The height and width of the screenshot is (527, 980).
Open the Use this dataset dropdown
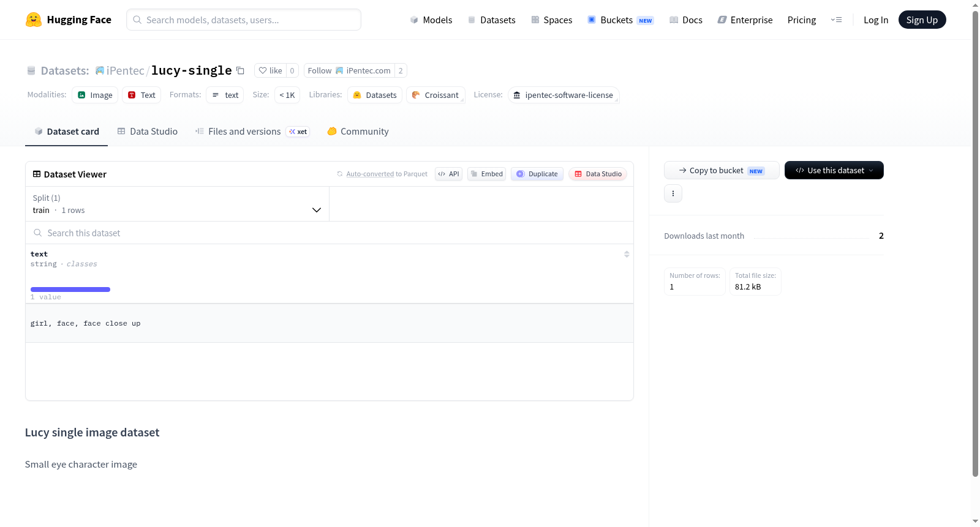click(x=834, y=171)
